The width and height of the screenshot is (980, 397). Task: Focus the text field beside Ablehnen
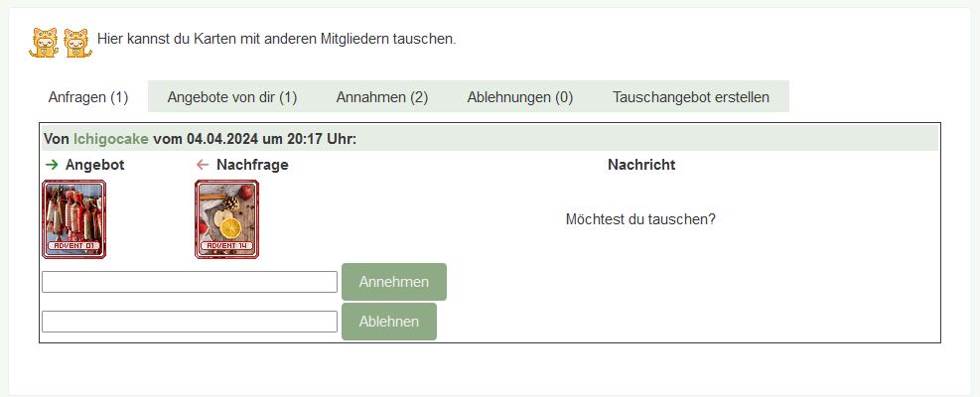click(x=190, y=322)
